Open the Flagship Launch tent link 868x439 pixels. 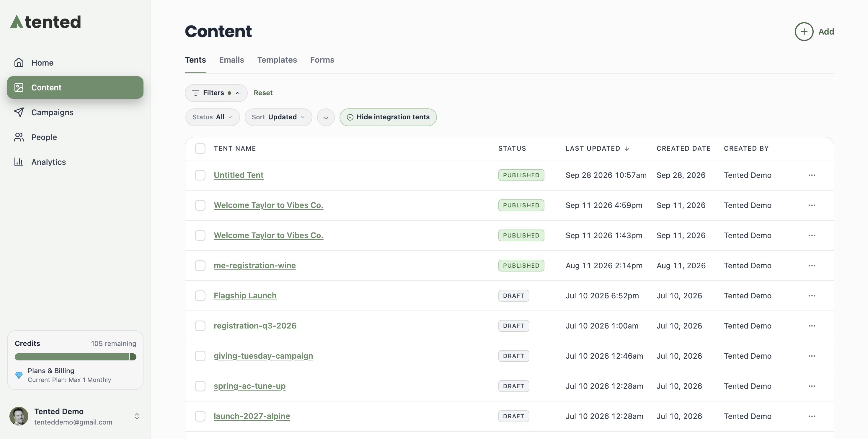pyautogui.click(x=245, y=295)
